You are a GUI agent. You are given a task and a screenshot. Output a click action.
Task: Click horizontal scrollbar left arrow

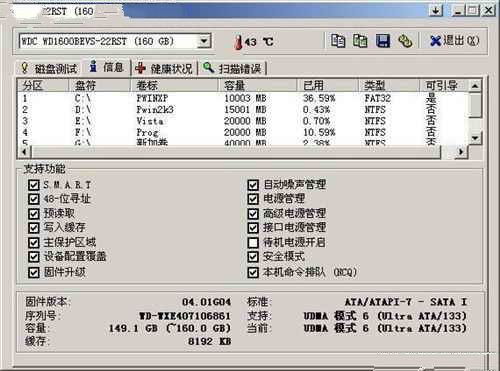pyautogui.click(x=24, y=152)
